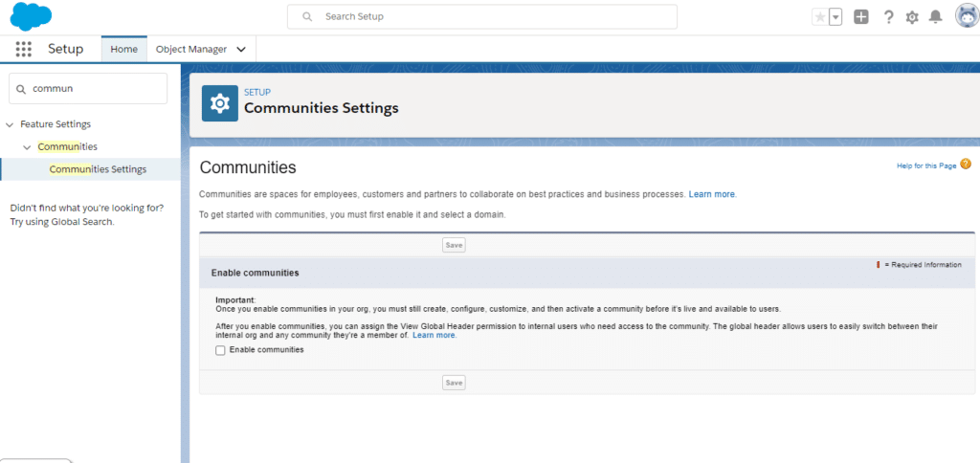Click the Salesforce cloud logo
This screenshot has width=980, height=463.
[31, 16]
